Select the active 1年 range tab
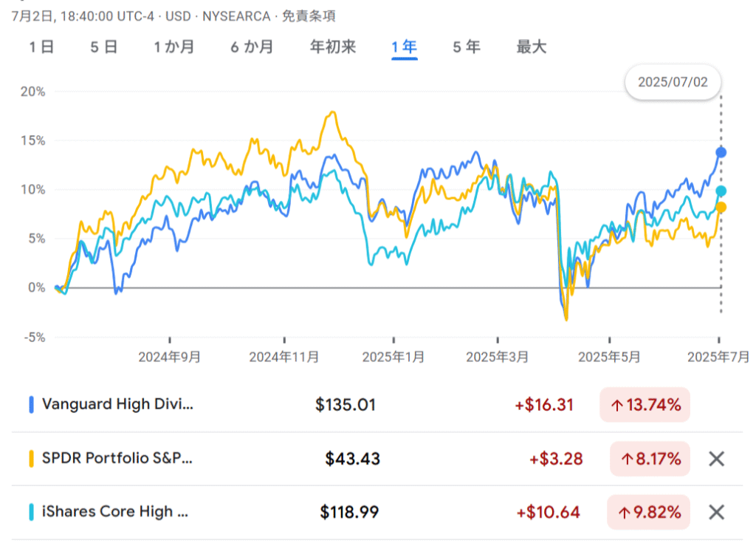The image size is (756, 546). [404, 47]
